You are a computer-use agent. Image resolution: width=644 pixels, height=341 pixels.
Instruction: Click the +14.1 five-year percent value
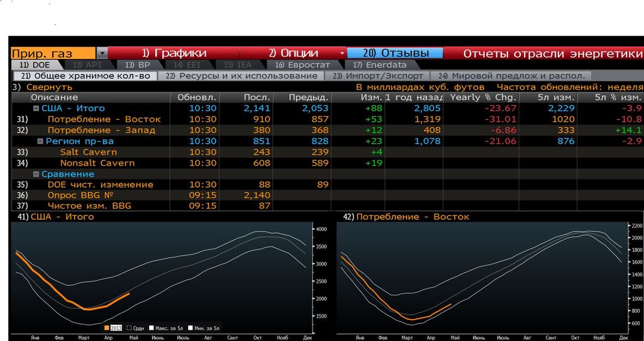628,131
